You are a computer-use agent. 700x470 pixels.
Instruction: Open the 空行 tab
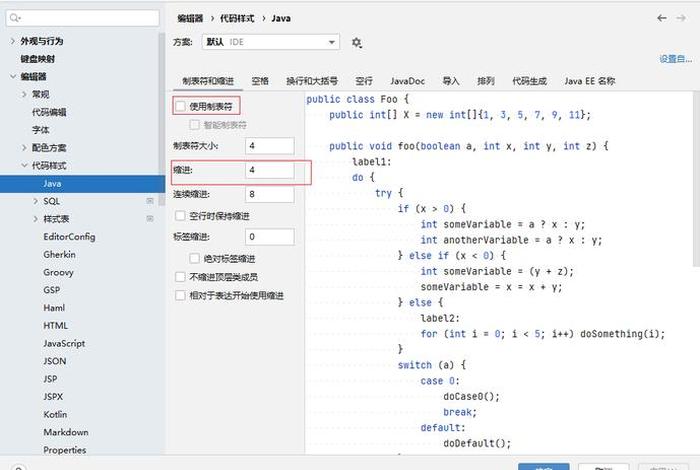364,81
